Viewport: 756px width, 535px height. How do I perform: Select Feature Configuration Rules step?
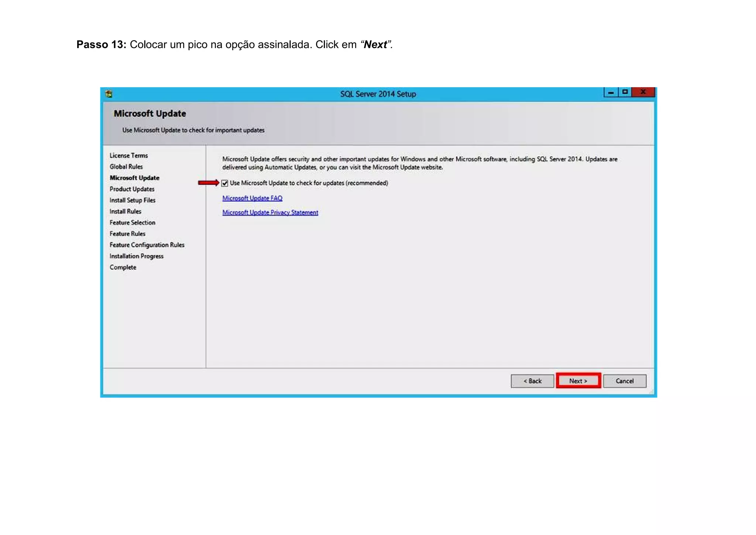tap(147, 245)
